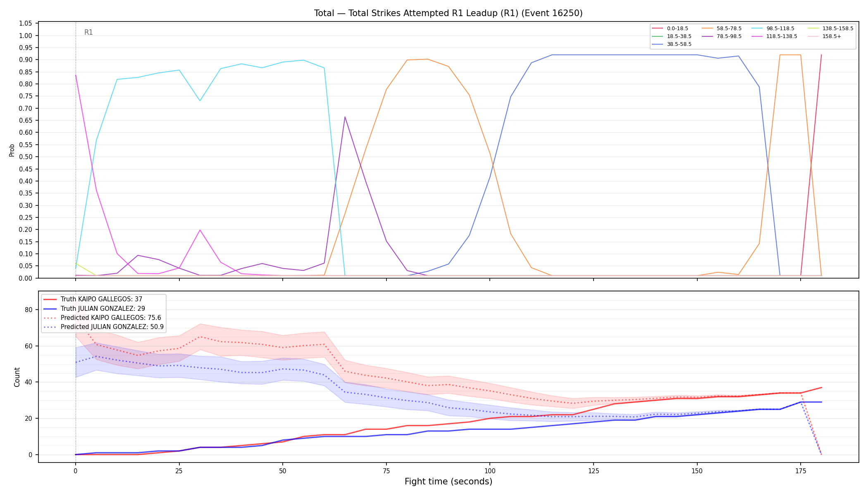Select the "118.5-138.5" legend entry text

782,36
